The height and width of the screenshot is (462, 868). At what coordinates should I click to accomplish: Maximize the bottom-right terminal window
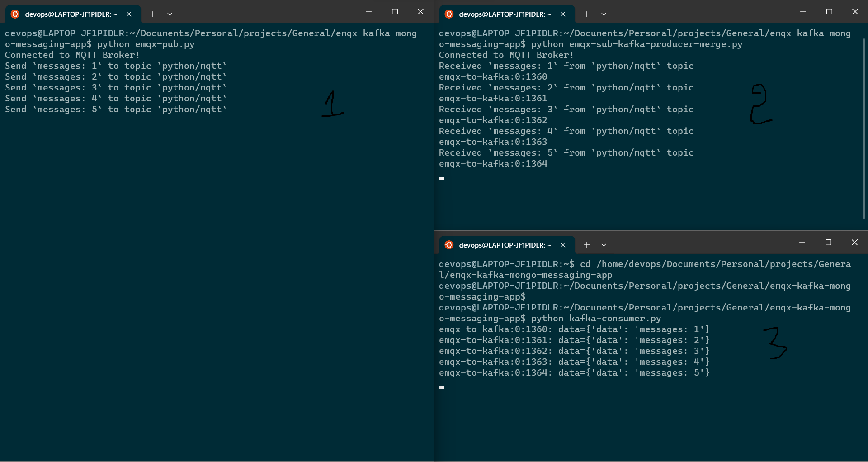point(828,243)
